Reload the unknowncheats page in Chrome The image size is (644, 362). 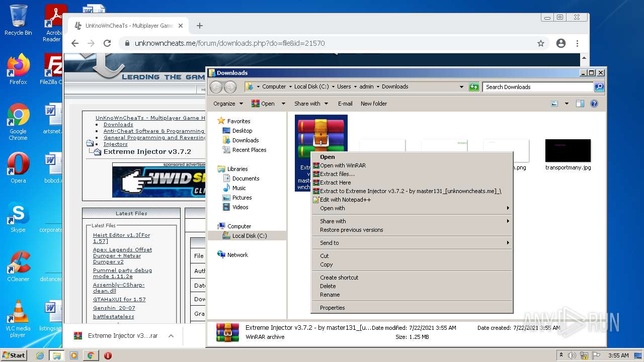pos(107,43)
